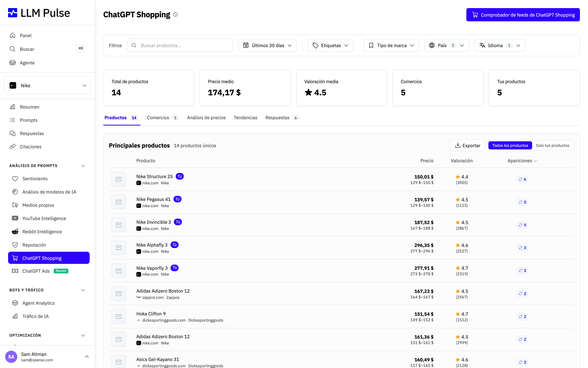Open the Nike Vaporfly 3 product link

coord(152,268)
